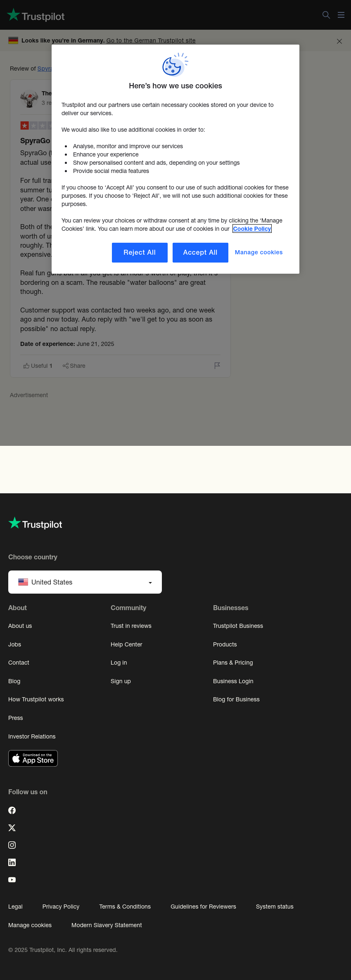Open Trustpilot's YouTube icon
Viewport: 351px width, 980px height.
[12, 880]
